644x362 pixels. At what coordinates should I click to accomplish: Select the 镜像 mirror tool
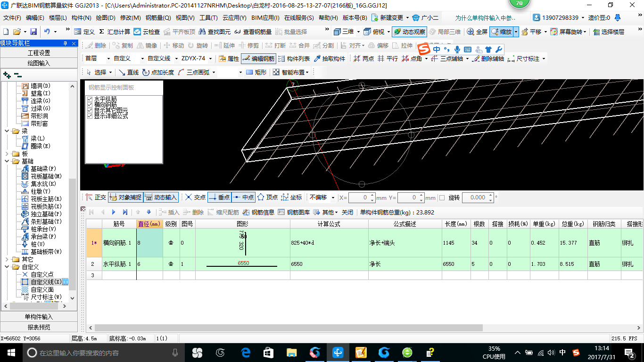pyautogui.click(x=147, y=46)
